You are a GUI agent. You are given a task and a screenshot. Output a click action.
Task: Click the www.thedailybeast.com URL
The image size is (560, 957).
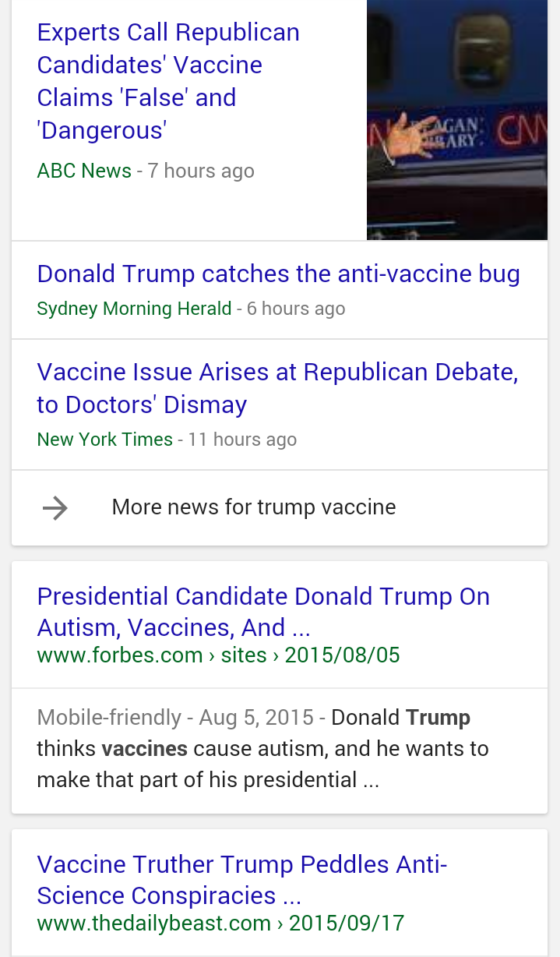click(220, 923)
